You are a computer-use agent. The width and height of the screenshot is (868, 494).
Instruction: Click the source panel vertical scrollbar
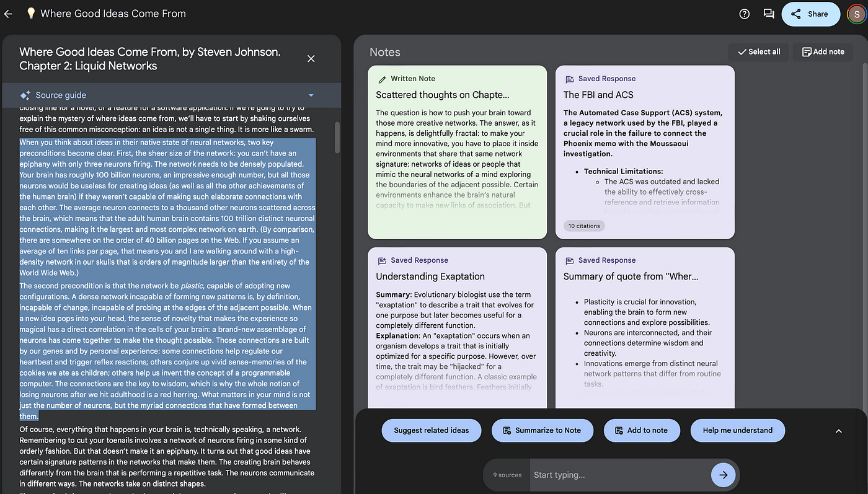[x=337, y=137]
